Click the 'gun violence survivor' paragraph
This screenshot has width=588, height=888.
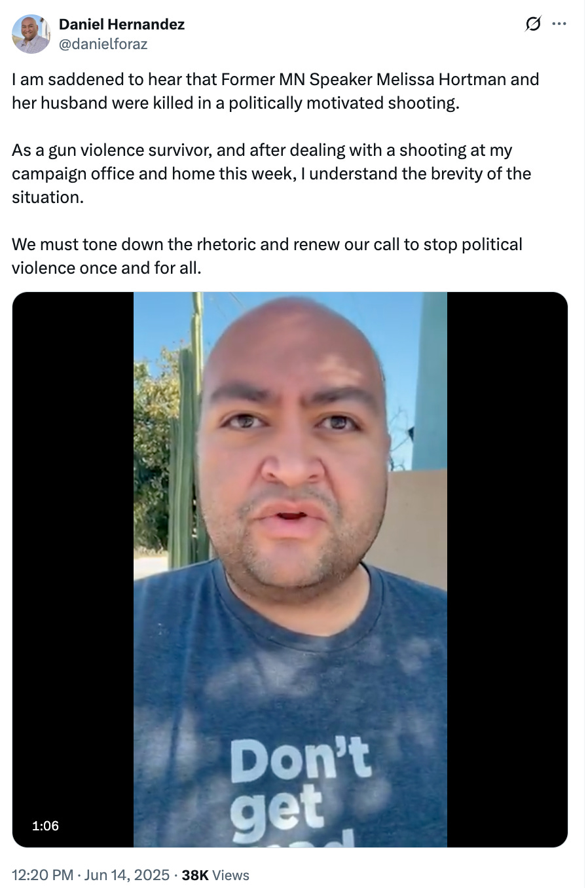pos(272,174)
